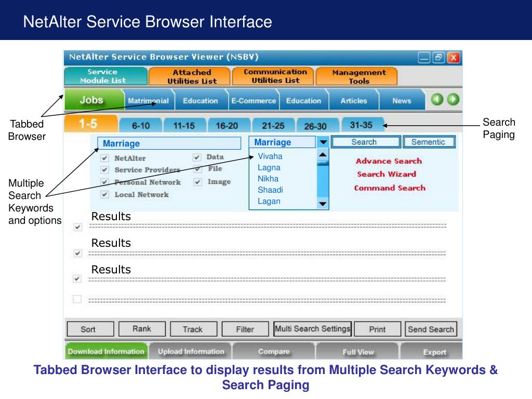Toggle the File checkbox
The image size is (532, 399).
(x=198, y=169)
